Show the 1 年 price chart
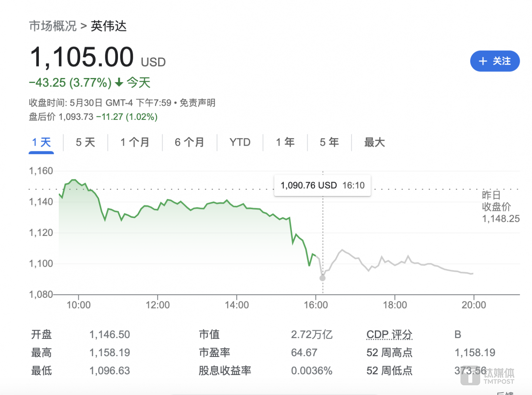 [285, 142]
